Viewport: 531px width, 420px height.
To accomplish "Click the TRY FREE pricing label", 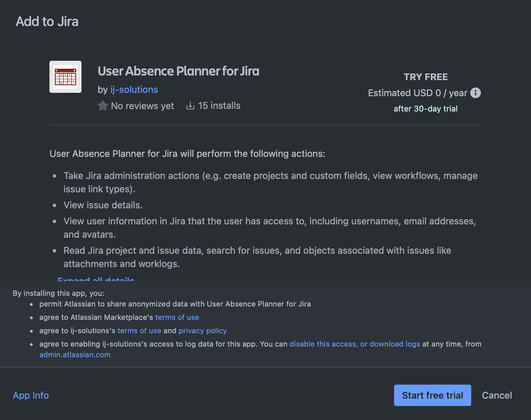I will [425, 77].
